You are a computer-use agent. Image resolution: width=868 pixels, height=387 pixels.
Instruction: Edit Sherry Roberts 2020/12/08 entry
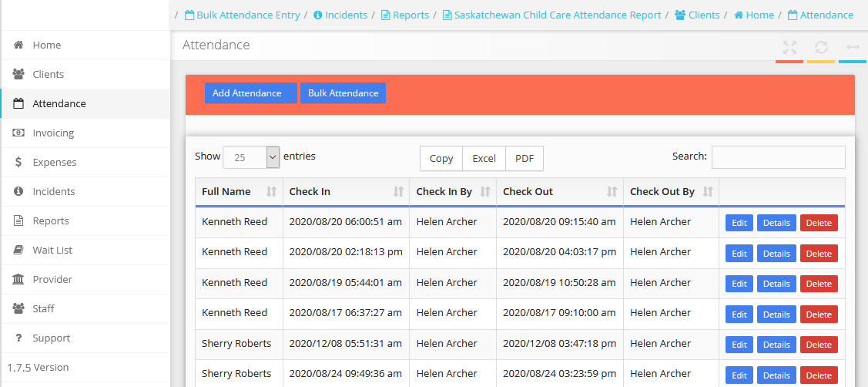739,345
